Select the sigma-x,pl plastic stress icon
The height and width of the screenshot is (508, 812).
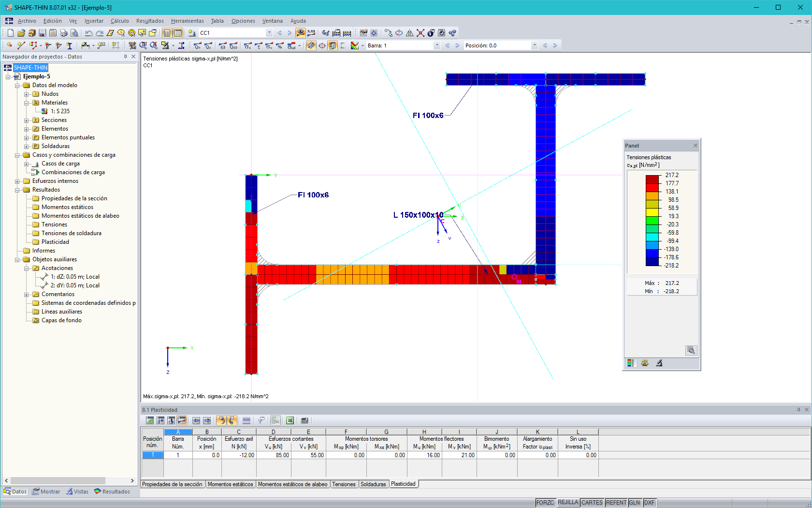pos(291,45)
